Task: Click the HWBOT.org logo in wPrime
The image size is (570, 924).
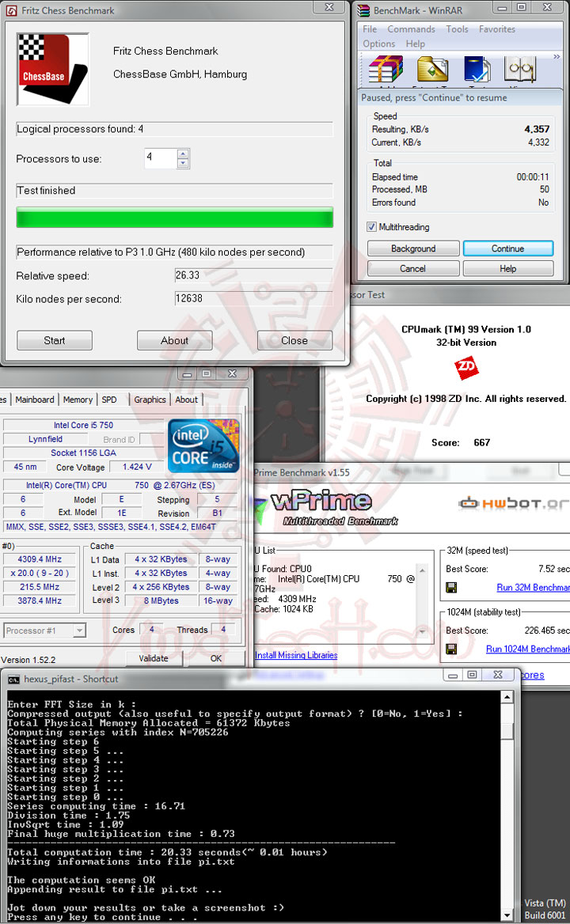Action: [514, 503]
